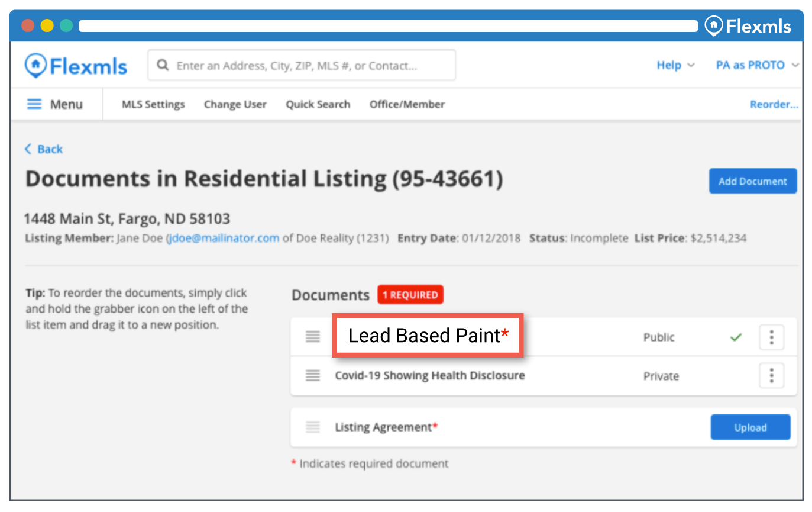Grab the Lead Based Paint drag handle
The image size is (812, 512).
point(312,337)
